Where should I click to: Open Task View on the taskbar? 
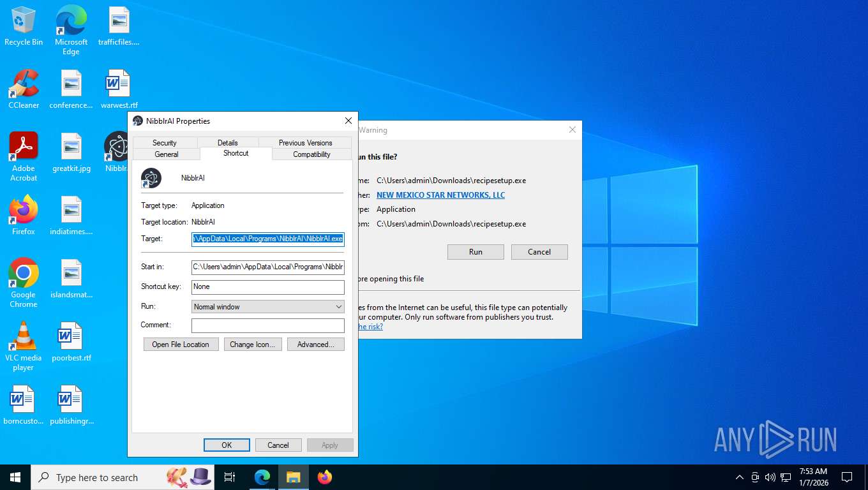tap(230, 477)
